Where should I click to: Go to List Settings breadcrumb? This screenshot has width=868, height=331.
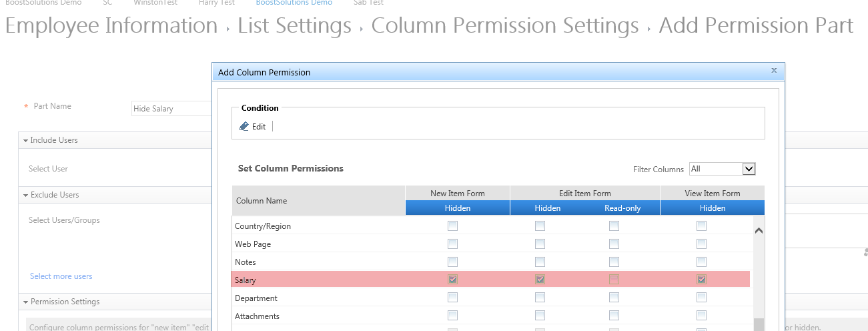click(294, 26)
